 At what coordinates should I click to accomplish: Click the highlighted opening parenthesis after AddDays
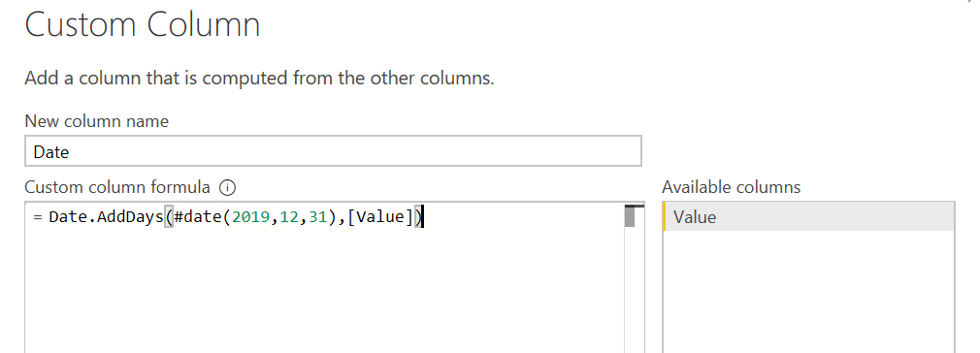[x=169, y=217]
